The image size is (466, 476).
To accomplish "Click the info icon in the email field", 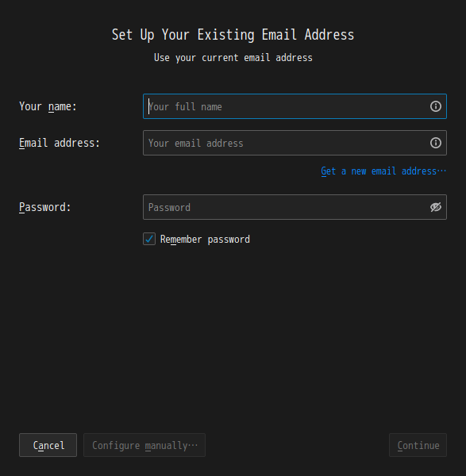I will pos(435,143).
